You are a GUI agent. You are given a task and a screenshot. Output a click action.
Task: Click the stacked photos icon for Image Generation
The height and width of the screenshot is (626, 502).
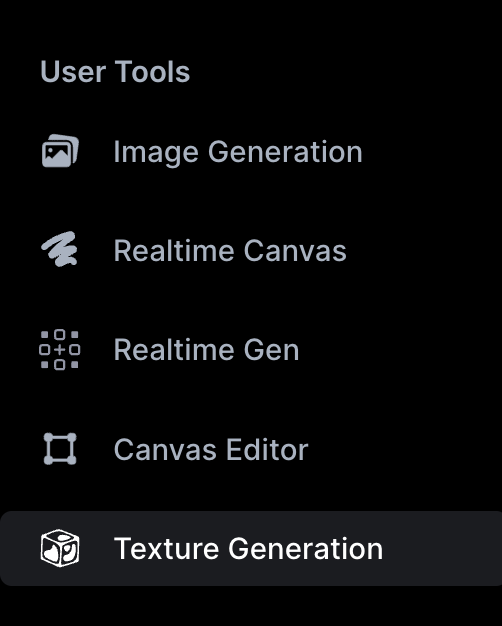click(60, 151)
